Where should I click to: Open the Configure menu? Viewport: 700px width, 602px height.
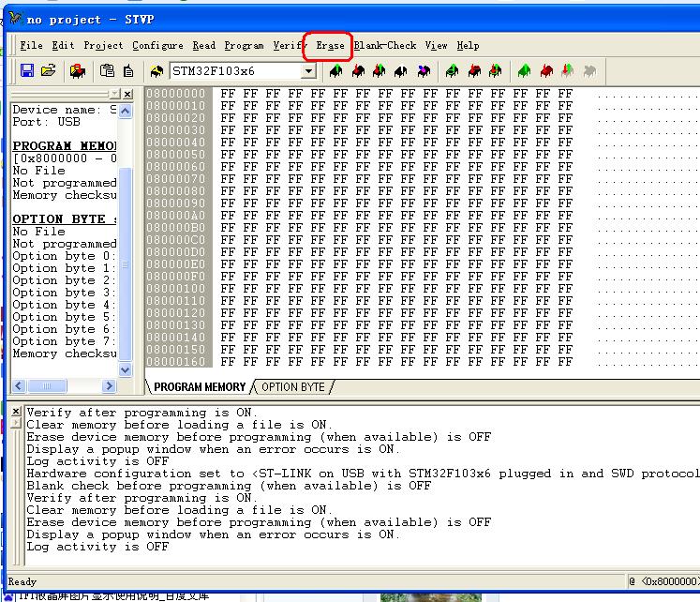point(157,46)
